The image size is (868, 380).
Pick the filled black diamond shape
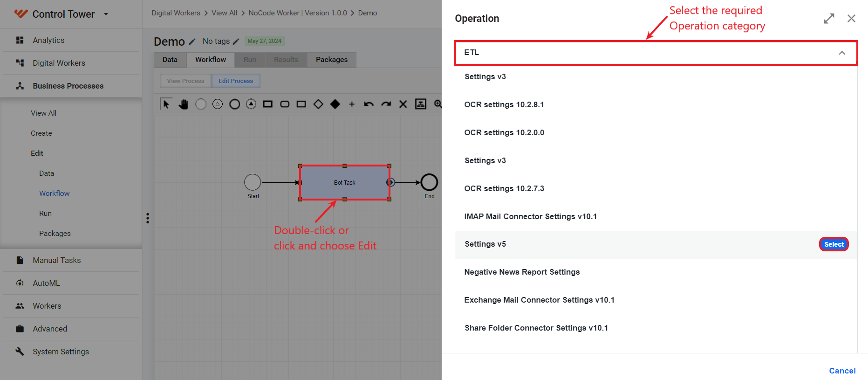tap(335, 104)
